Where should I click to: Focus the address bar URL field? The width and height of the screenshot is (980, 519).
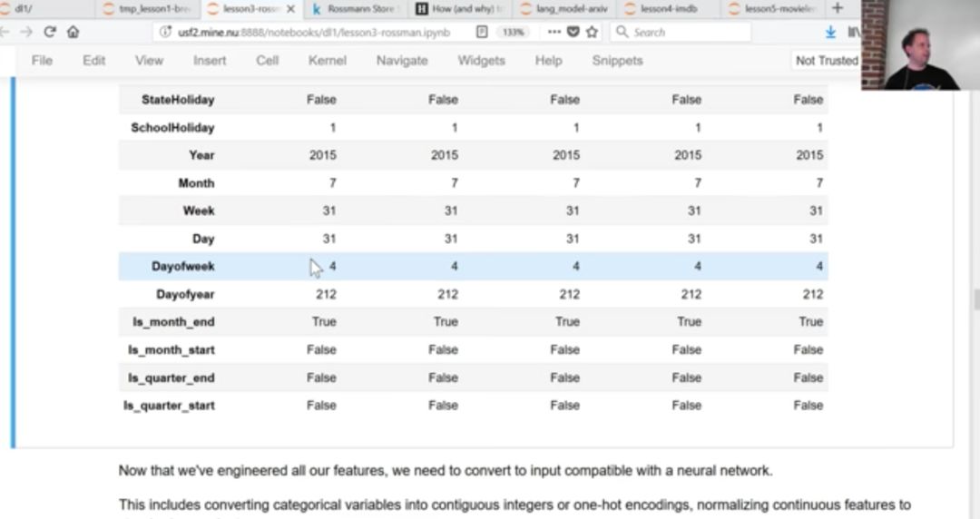314,32
